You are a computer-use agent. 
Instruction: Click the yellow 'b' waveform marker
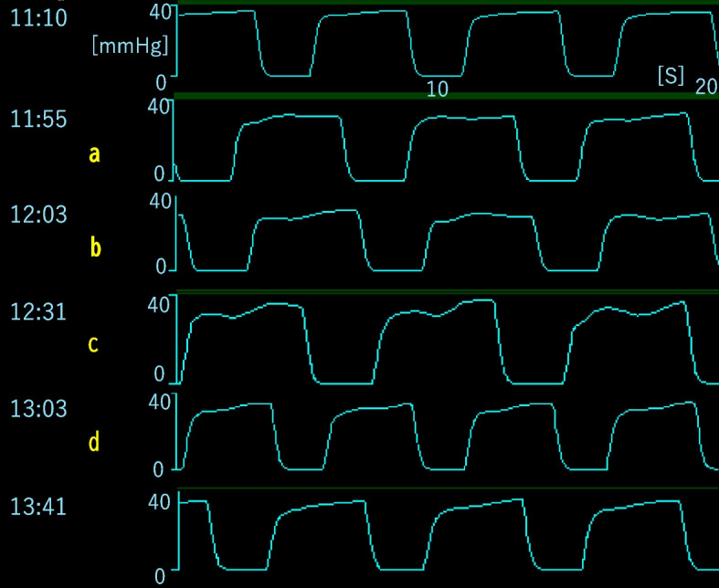tap(95, 247)
